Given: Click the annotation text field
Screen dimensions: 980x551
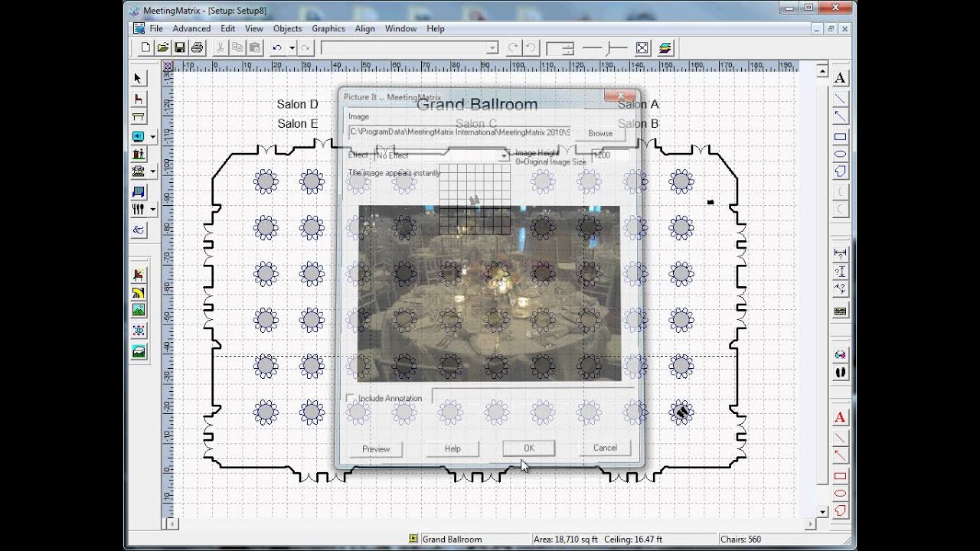Looking at the screenshot, I should pos(533,396).
